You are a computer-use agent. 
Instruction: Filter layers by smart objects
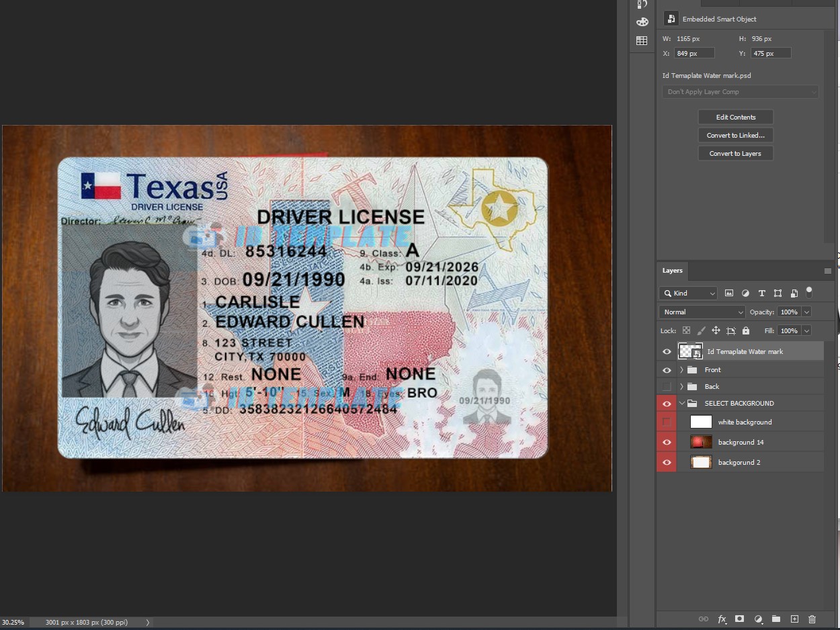tap(794, 294)
